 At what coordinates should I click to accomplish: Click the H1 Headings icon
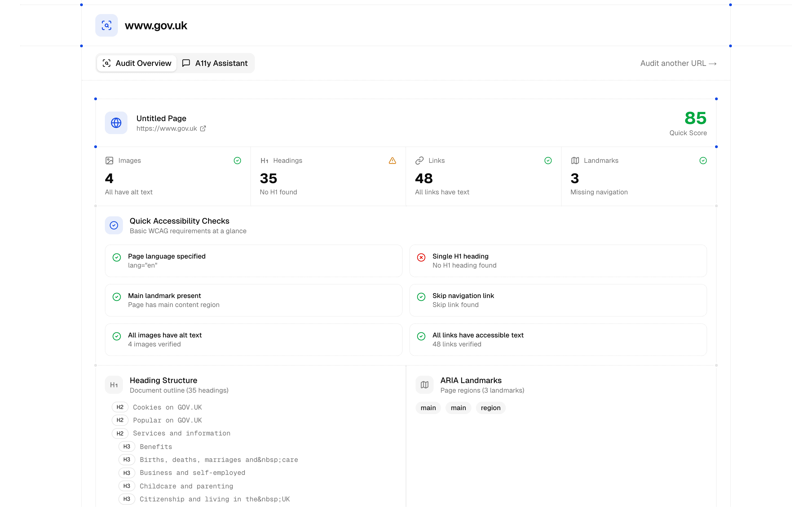(265, 161)
